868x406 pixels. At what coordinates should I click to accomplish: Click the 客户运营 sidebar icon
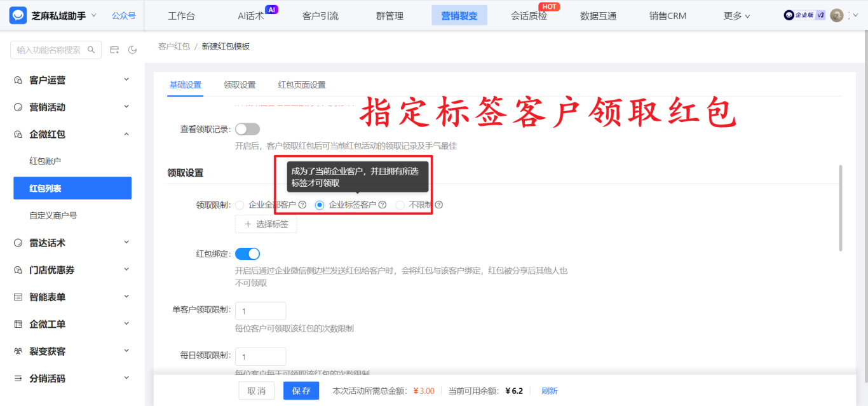tap(18, 80)
